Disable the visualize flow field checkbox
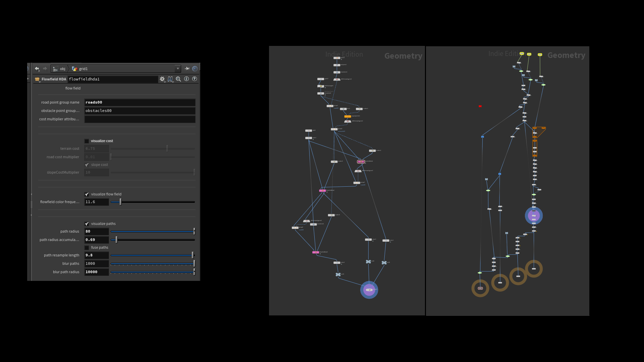 coord(87,194)
